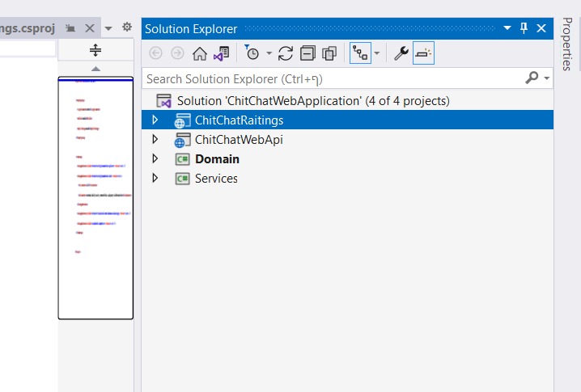Switch to the .csproj document tab

(x=27, y=28)
